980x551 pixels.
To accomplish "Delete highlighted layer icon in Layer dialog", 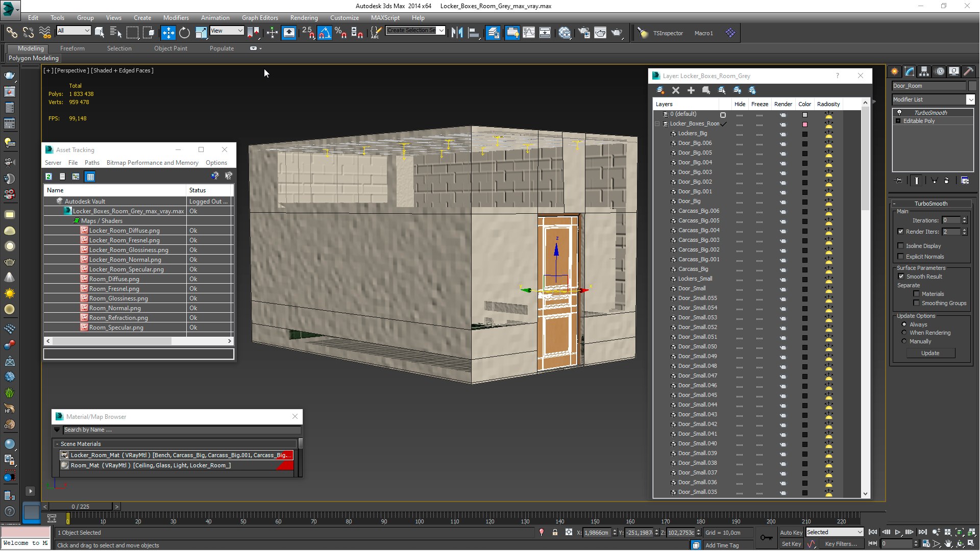I will (676, 90).
